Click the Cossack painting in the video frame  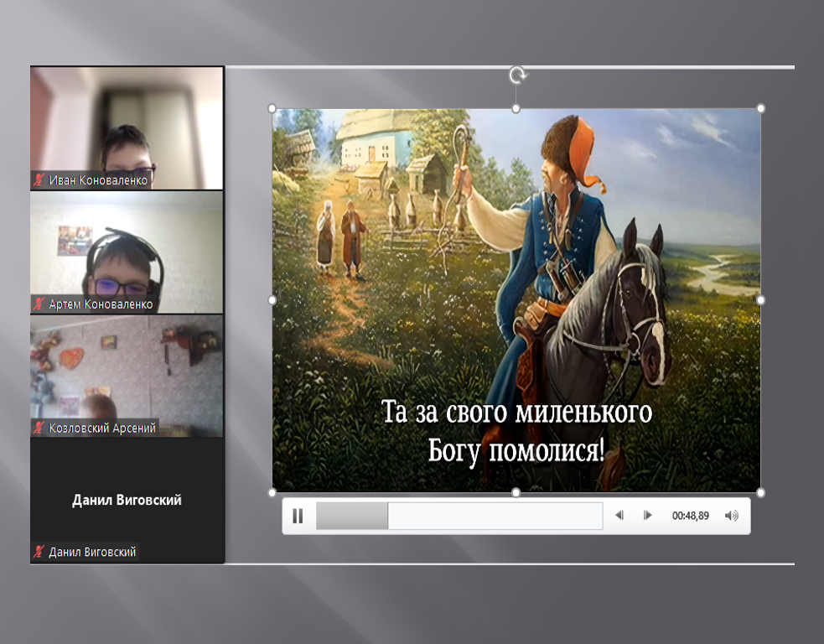(x=516, y=300)
